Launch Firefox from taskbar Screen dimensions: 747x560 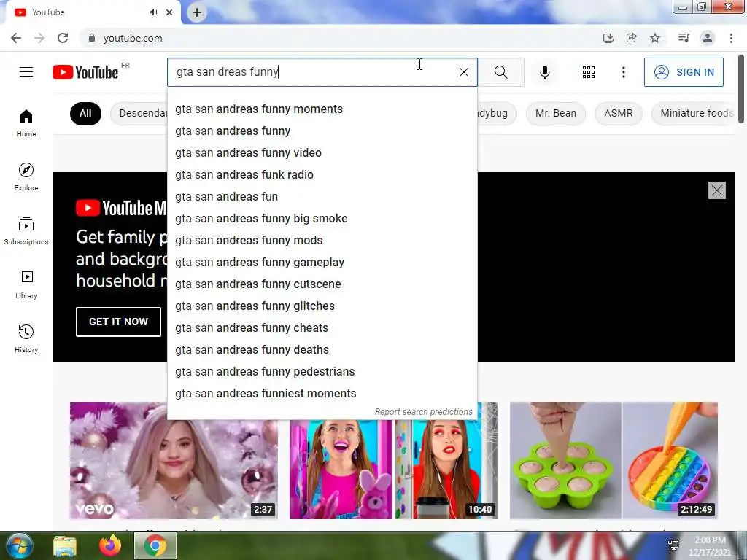110,545
